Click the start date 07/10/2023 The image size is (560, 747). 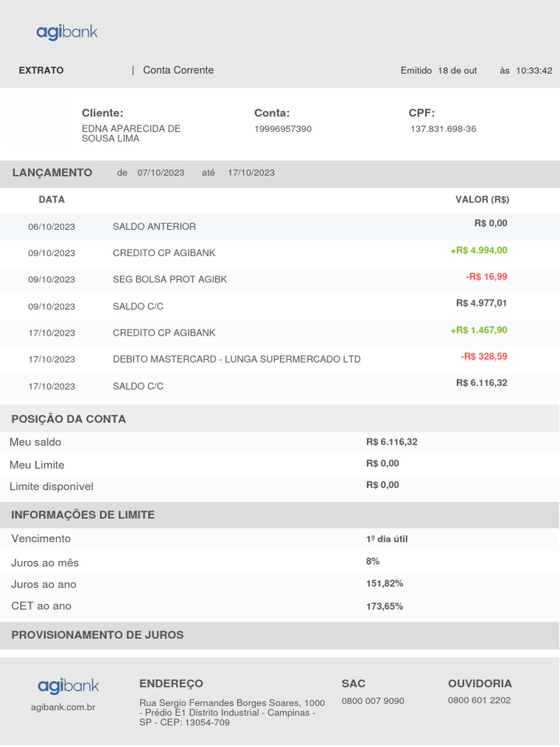(x=161, y=172)
